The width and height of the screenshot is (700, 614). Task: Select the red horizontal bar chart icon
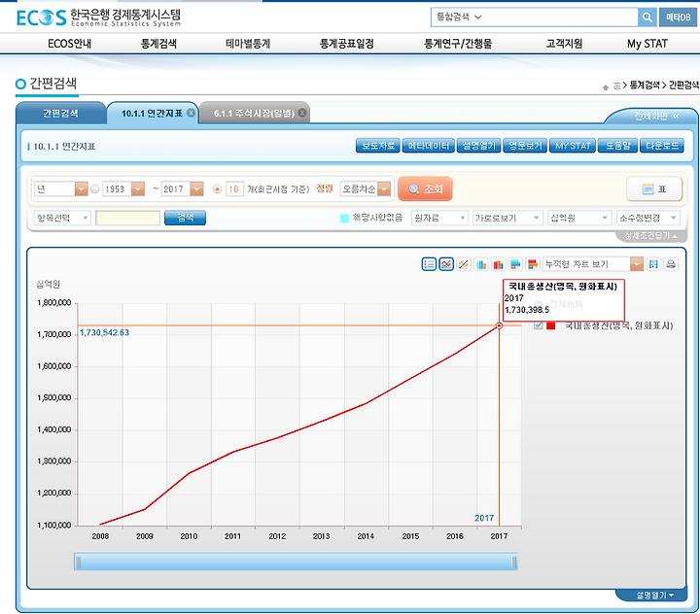[x=532, y=264]
